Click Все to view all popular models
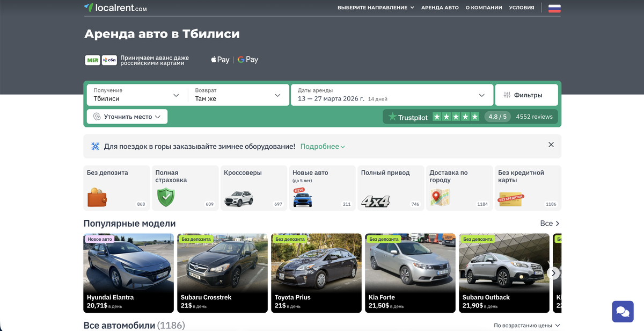This screenshot has height=331, width=644. click(x=550, y=224)
